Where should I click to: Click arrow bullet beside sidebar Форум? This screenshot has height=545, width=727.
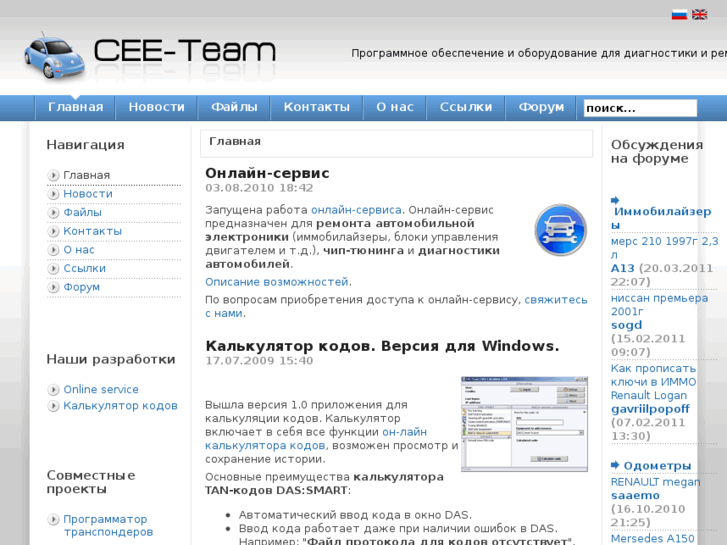53,287
